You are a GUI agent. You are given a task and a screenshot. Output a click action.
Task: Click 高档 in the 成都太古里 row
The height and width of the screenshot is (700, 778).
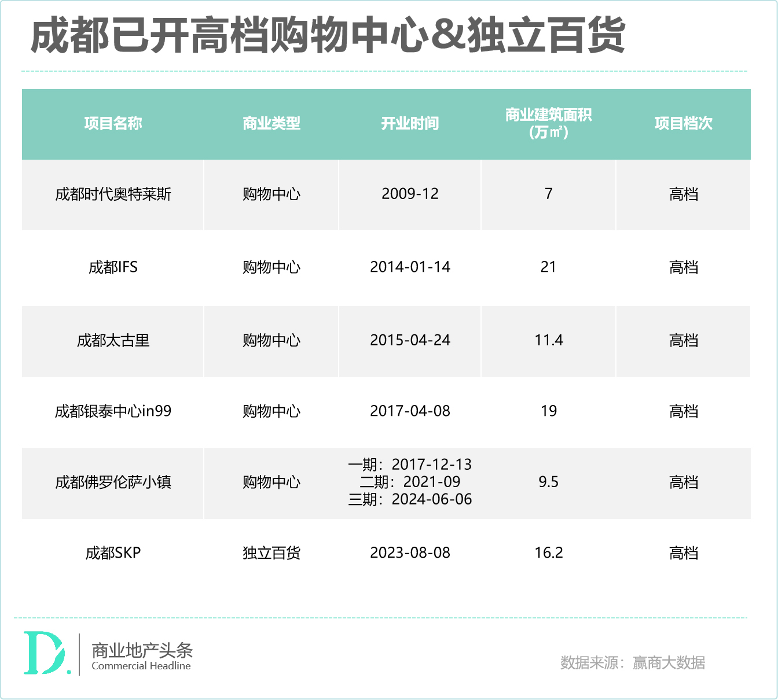684,340
